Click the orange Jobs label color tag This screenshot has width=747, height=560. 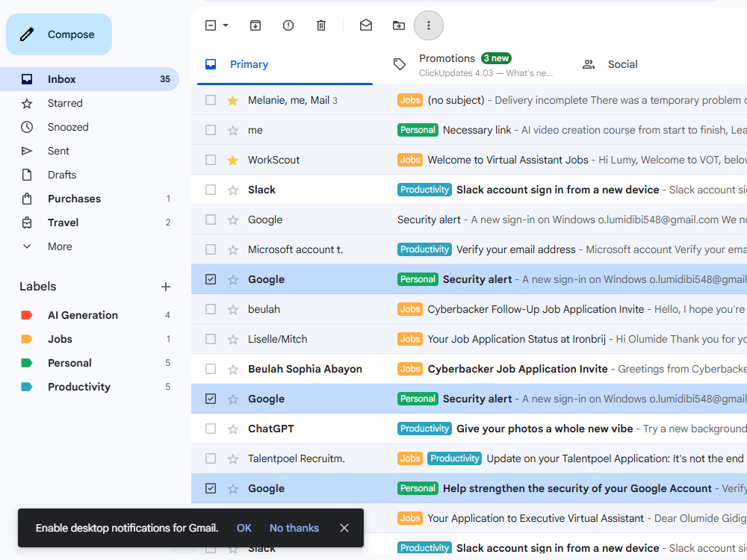pos(27,339)
